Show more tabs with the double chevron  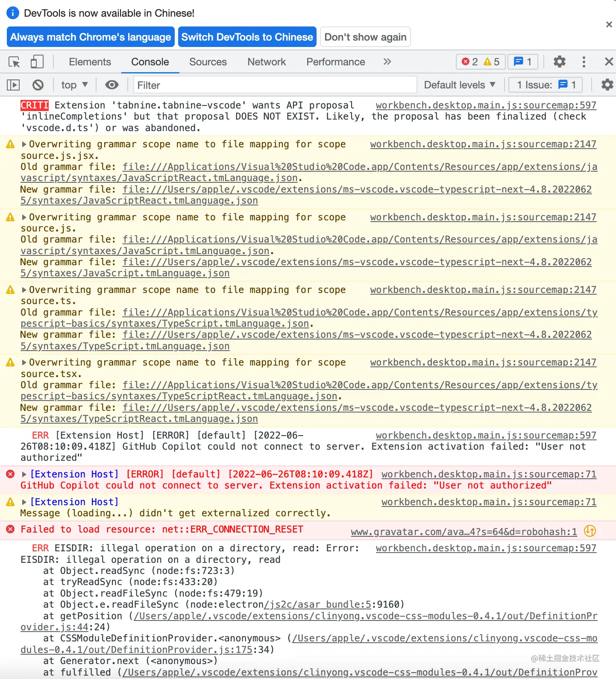click(387, 62)
